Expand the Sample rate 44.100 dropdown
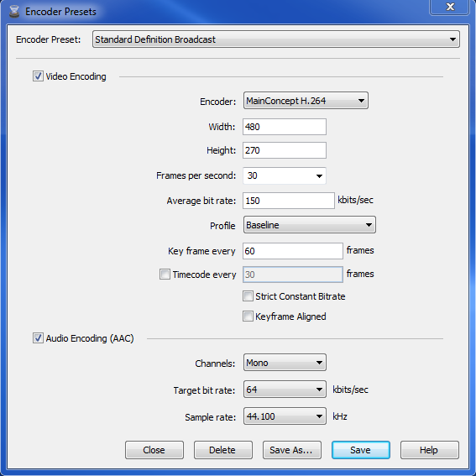Viewport: 476px width, 476px height. pyautogui.click(x=285, y=416)
